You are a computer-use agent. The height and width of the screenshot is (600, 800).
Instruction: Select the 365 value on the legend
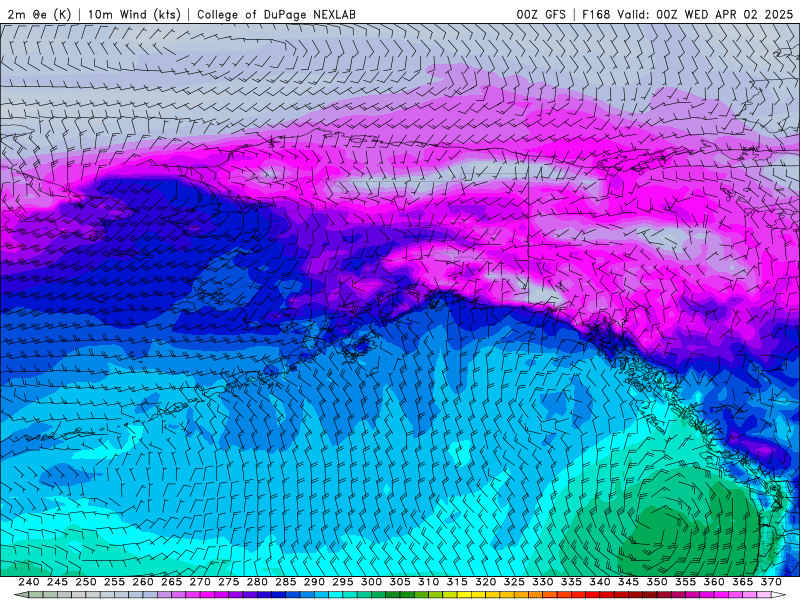point(743,582)
